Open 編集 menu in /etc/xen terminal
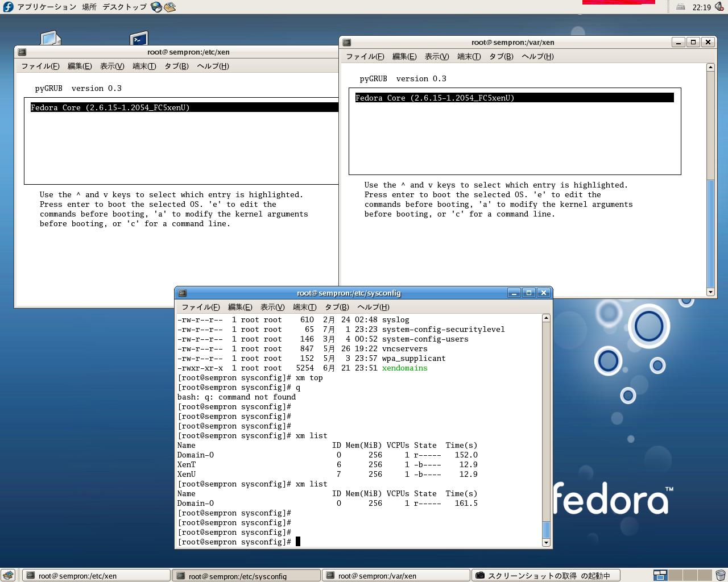Image resolution: width=728 pixels, height=582 pixels. [x=80, y=66]
